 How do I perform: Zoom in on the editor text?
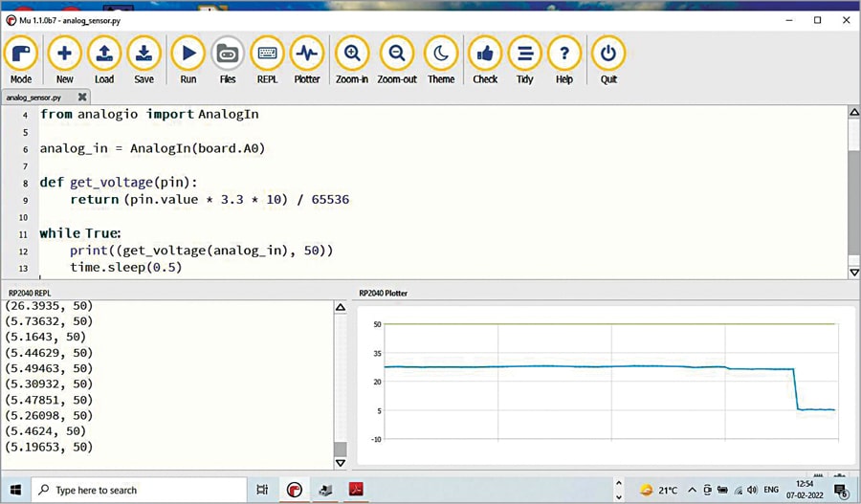pos(352,55)
